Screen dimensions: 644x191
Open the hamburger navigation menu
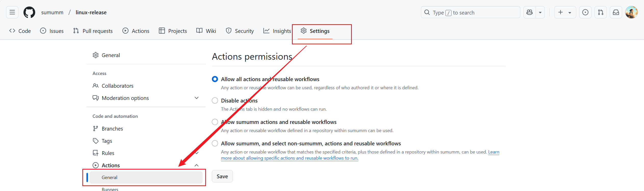point(12,12)
